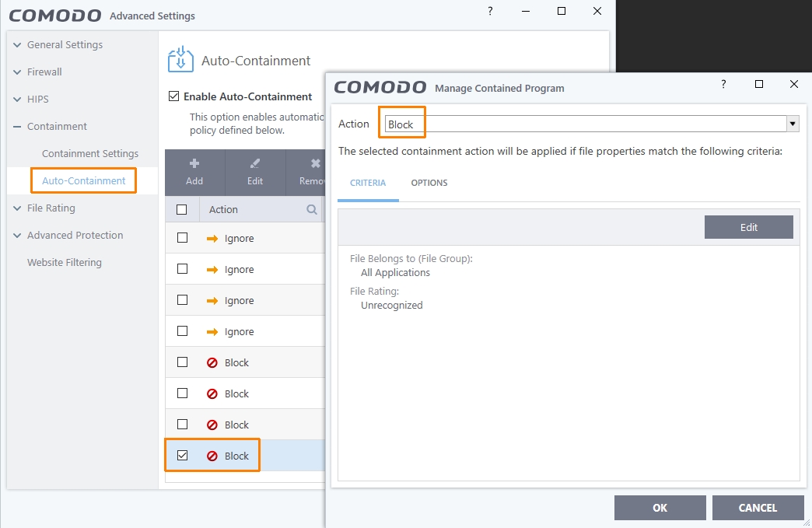812x528 pixels.
Task: Check the second Block rule checkbox
Action: [182, 393]
